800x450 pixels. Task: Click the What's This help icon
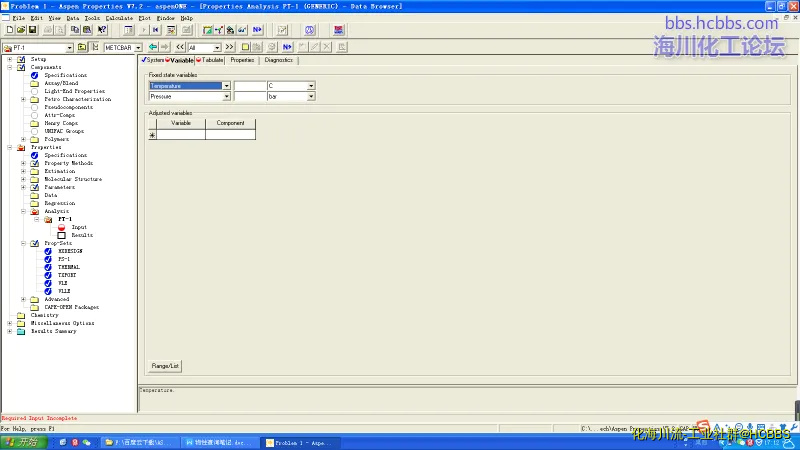(102, 30)
